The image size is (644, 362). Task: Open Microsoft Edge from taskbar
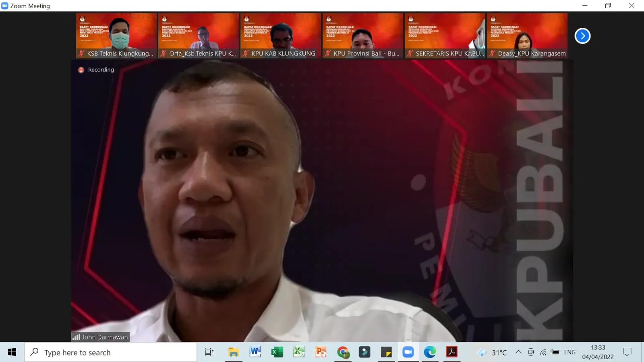(x=430, y=352)
